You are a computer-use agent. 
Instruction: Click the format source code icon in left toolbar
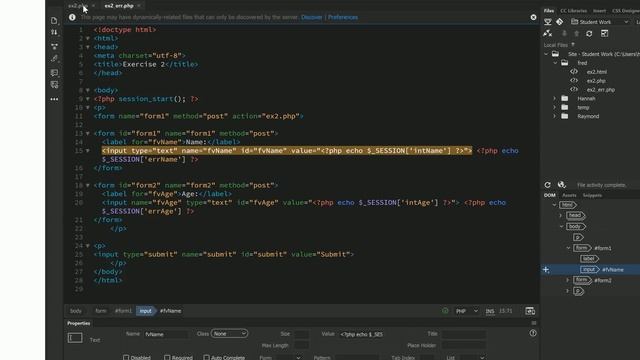coord(54,58)
